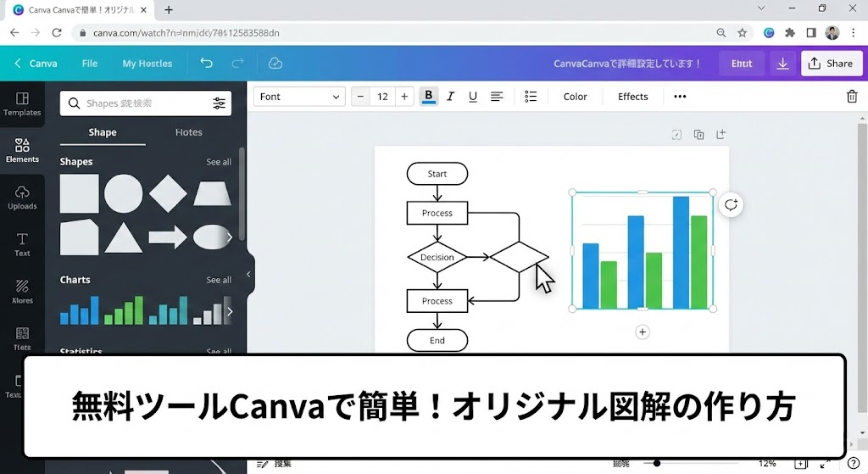Switch to the Shape tab

click(103, 132)
